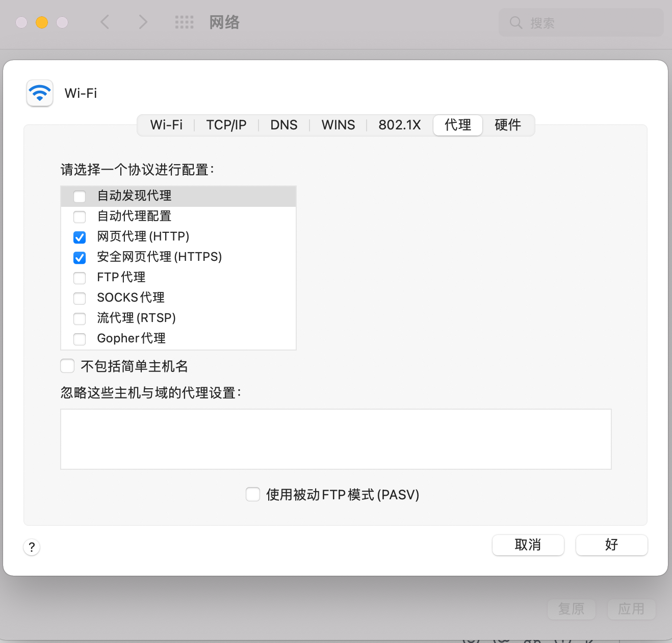The image size is (672, 643).
Task: Enable 自动代理配置 checkbox
Action: tap(80, 217)
